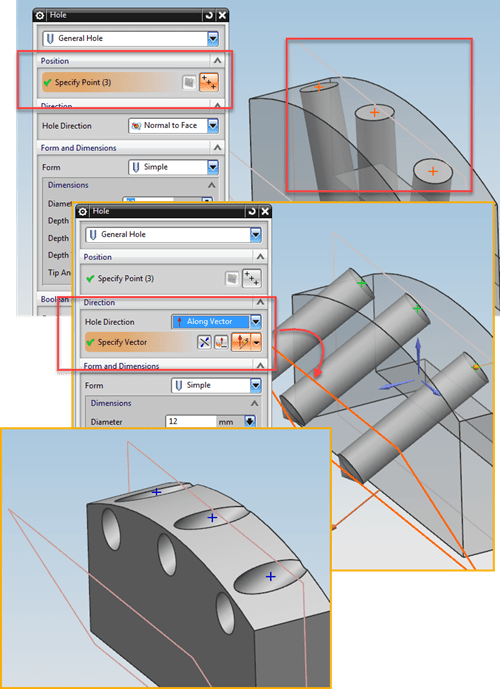Click Inferred Vector icon in Specify Vector row

(x=241, y=342)
